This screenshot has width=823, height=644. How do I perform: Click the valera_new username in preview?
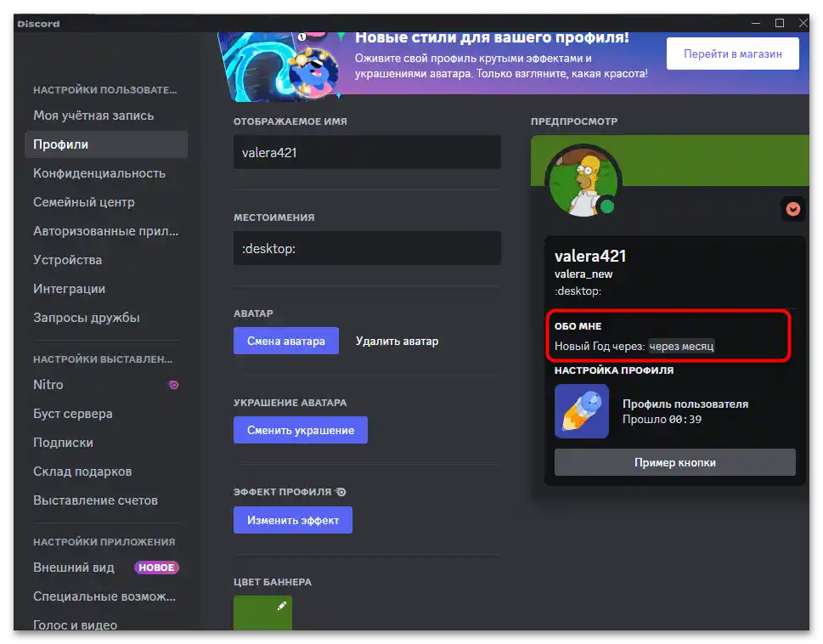[x=583, y=274]
